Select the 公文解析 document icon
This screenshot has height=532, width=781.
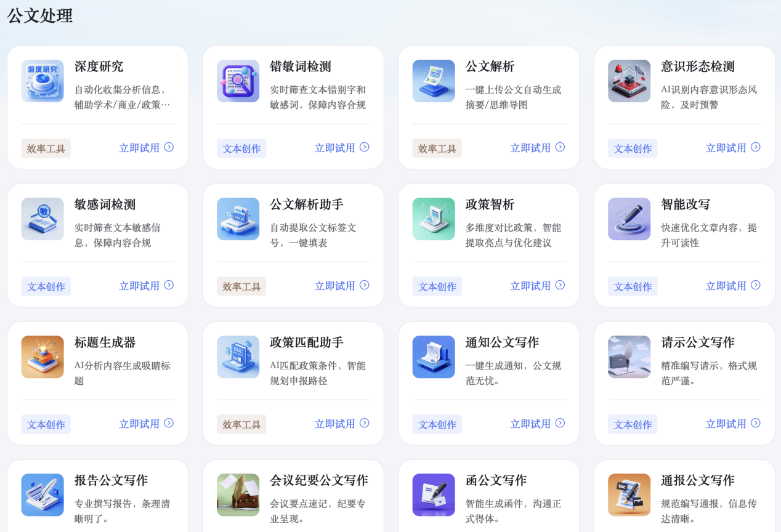click(434, 81)
